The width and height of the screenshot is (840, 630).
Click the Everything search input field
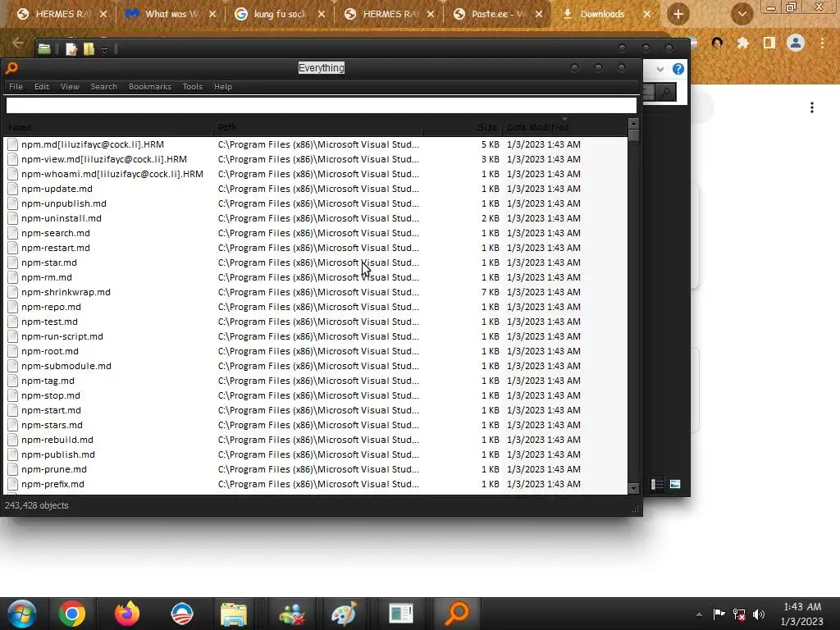(322, 106)
